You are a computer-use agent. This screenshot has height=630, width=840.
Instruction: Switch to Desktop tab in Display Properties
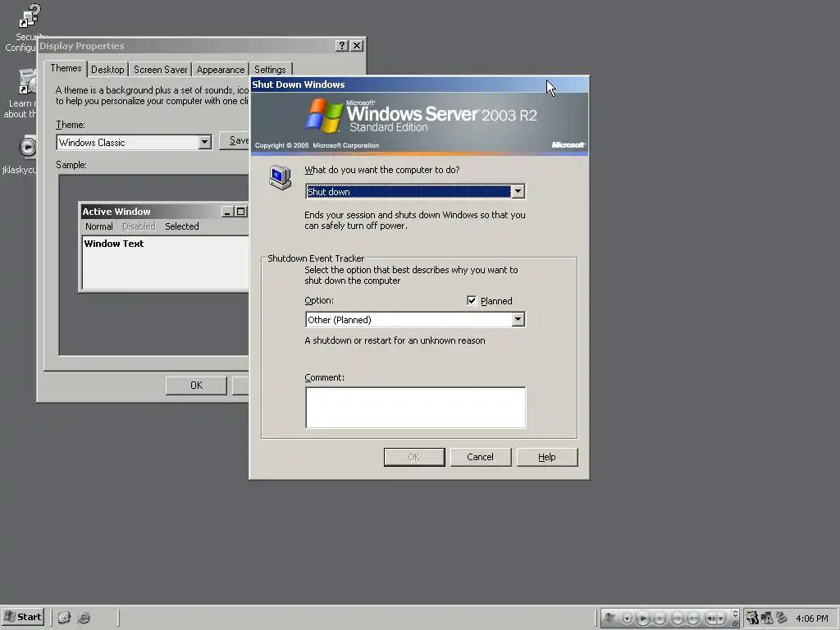coord(107,70)
